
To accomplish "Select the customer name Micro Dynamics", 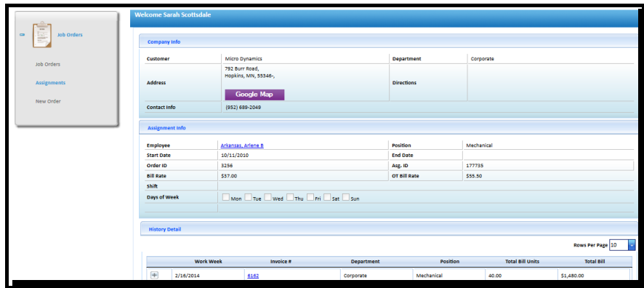I will [x=243, y=59].
